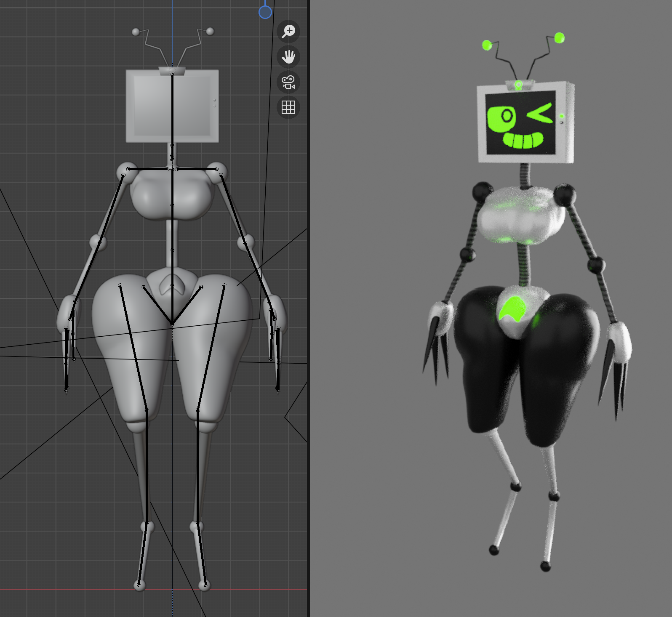
Task: Switch perspective/orthographic using the grid icon
Action: pyautogui.click(x=288, y=107)
